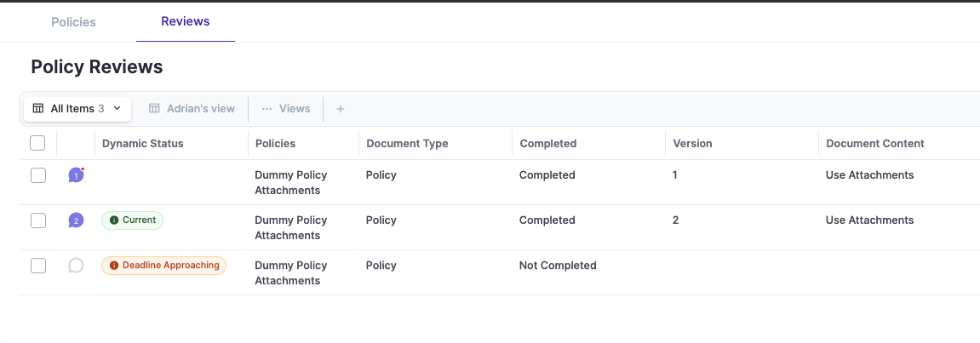The width and height of the screenshot is (980, 343).
Task: Click the Deadline Approaching warning icon
Action: (114, 266)
